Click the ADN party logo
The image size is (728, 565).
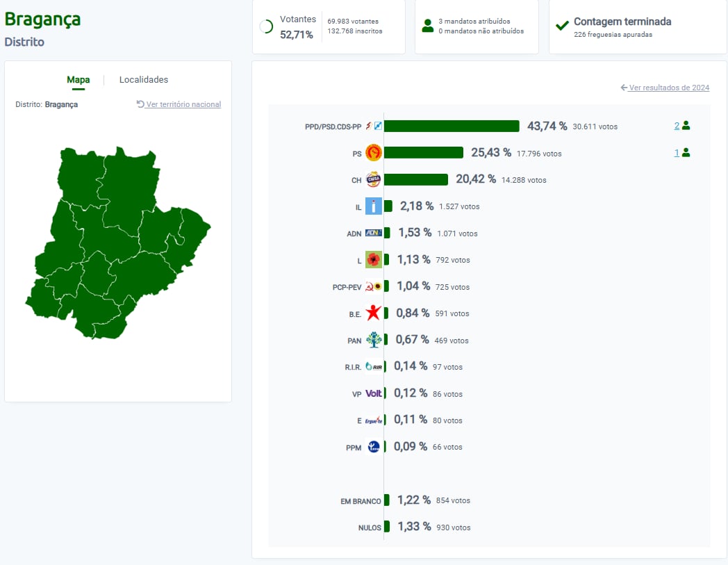pyautogui.click(x=374, y=233)
